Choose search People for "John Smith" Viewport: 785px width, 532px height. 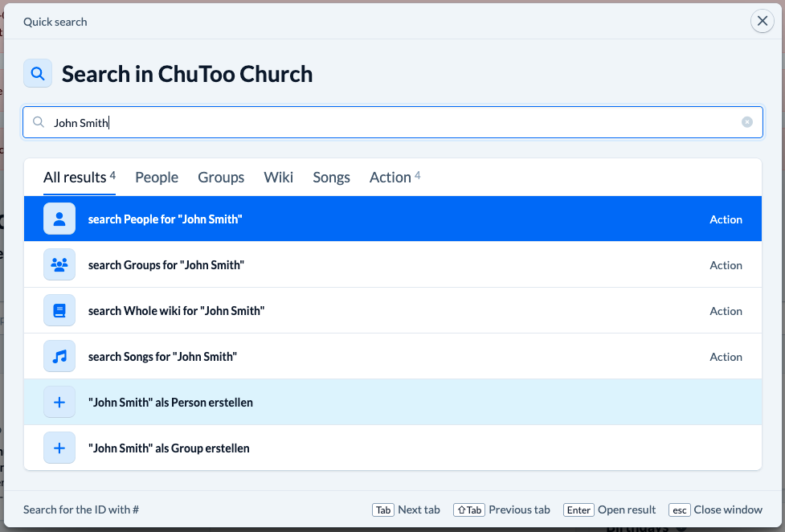(165, 219)
